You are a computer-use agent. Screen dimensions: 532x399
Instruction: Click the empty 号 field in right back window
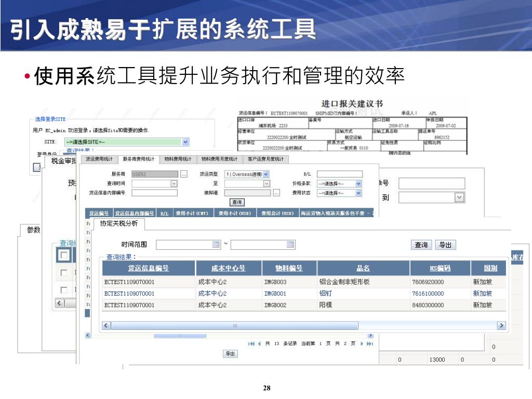click(x=432, y=183)
